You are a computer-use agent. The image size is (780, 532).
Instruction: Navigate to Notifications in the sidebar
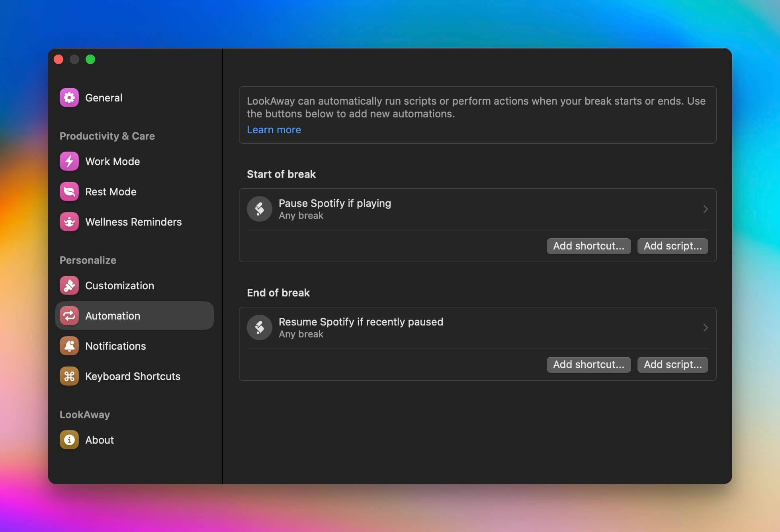point(115,346)
